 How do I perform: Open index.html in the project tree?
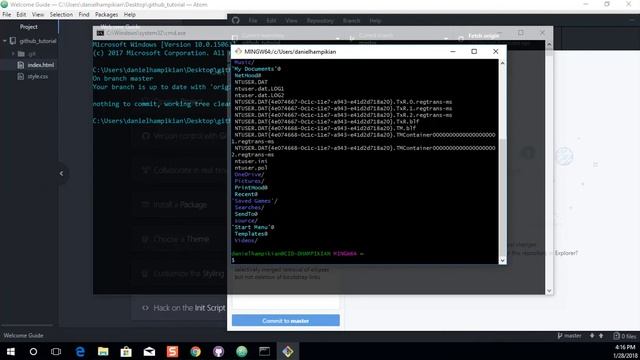click(41, 65)
